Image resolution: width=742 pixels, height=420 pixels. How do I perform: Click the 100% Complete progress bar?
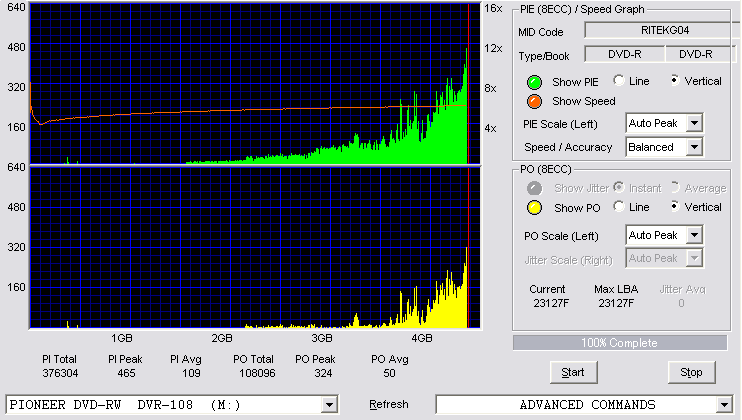click(x=620, y=343)
